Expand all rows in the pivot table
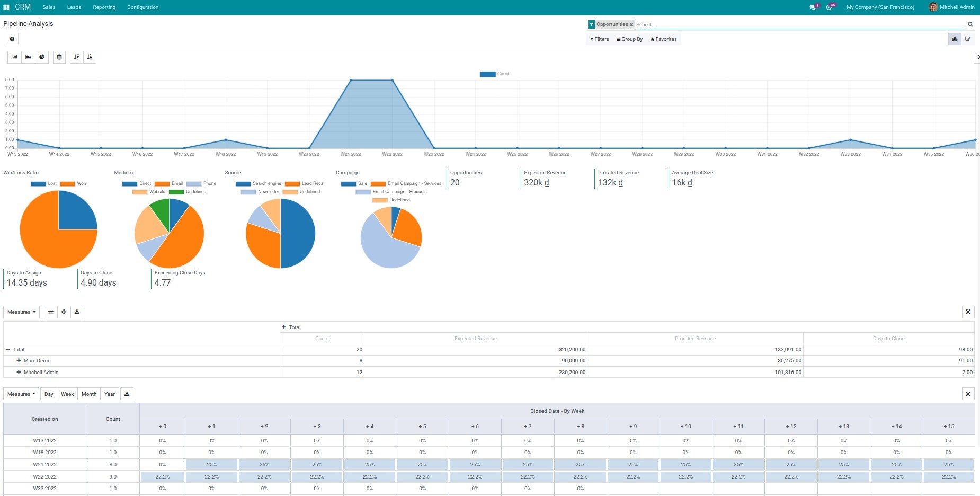980x496 pixels. click(64, 312)
